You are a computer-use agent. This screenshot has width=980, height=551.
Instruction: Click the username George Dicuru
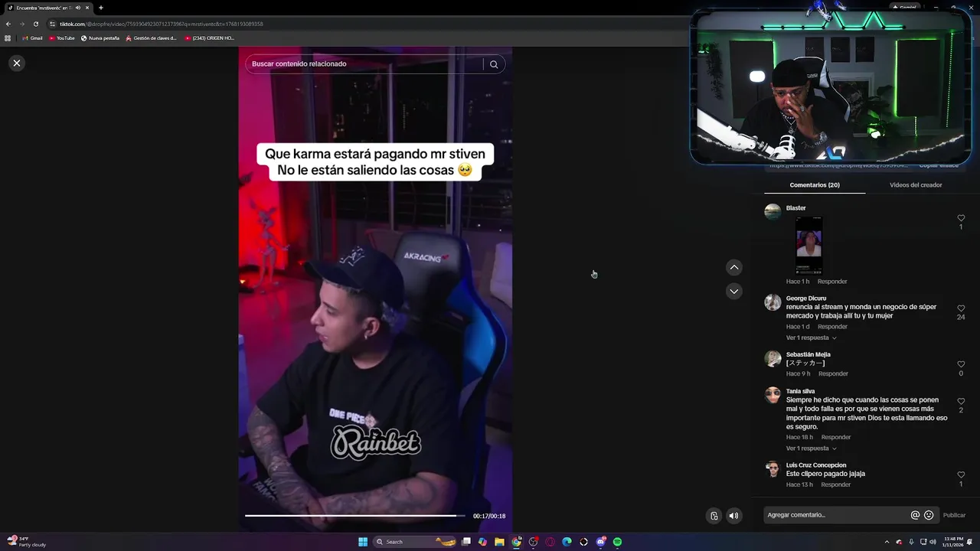[806, 298]
